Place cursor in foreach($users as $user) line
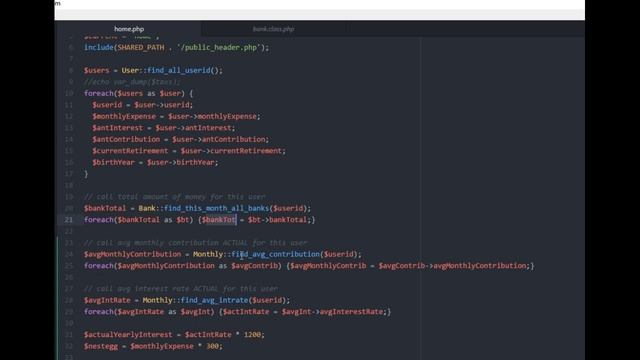 click(138, 93)
